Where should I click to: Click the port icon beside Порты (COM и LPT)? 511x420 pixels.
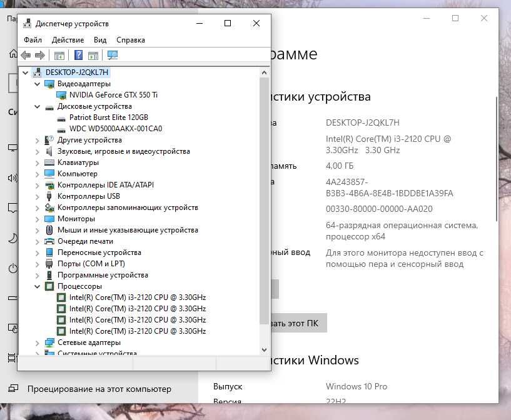click(49, 264)
